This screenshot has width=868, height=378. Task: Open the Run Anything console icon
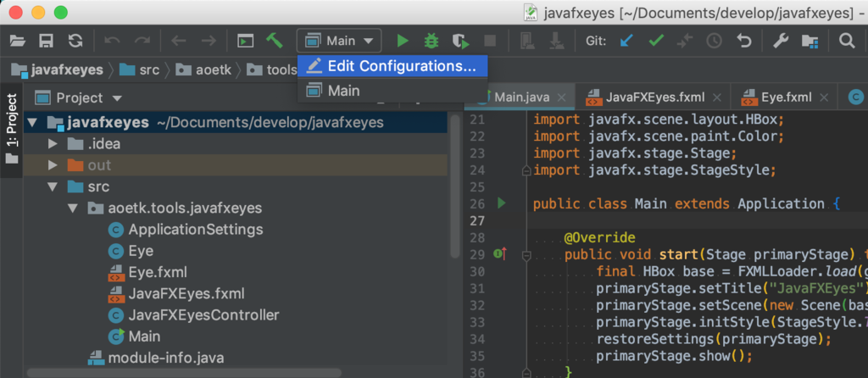coord(245,41)
